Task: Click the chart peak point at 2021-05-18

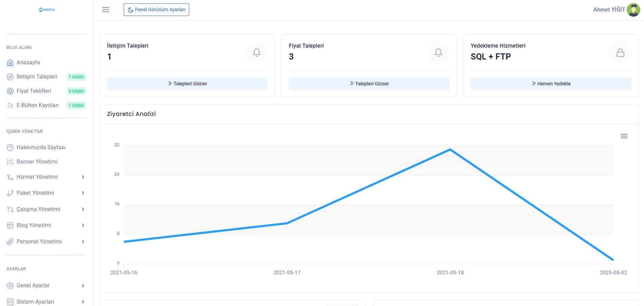Action: click(x=450, y=149)
